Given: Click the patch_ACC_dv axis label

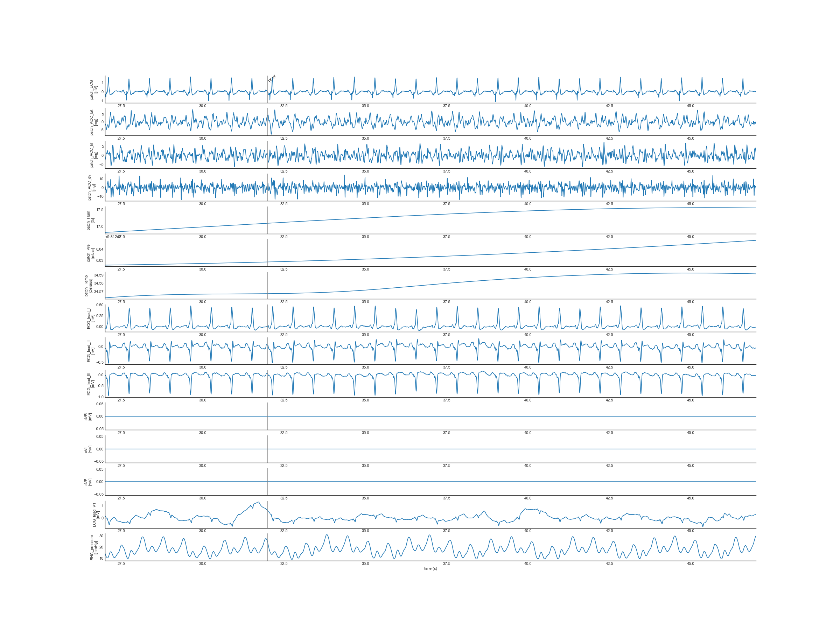Looking at the screenshot, I should click(x=91, y=188).
